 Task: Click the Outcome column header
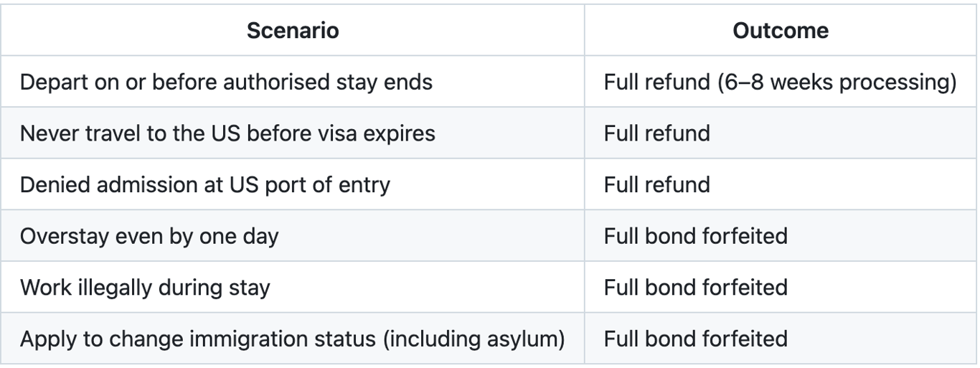coord(780,31)
